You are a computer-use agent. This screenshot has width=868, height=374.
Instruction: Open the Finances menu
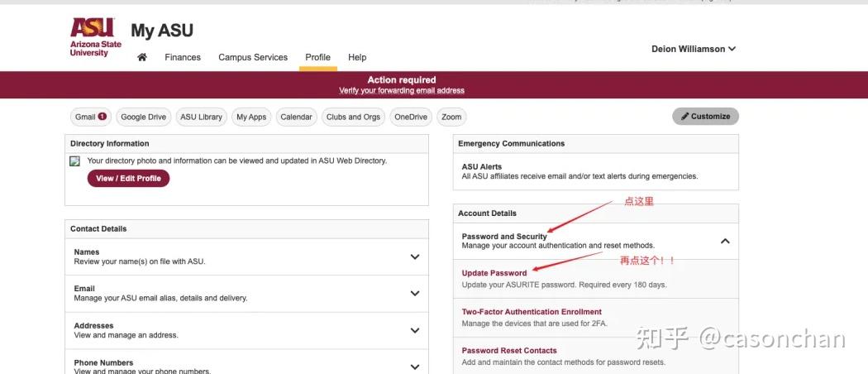click(183, 57)
